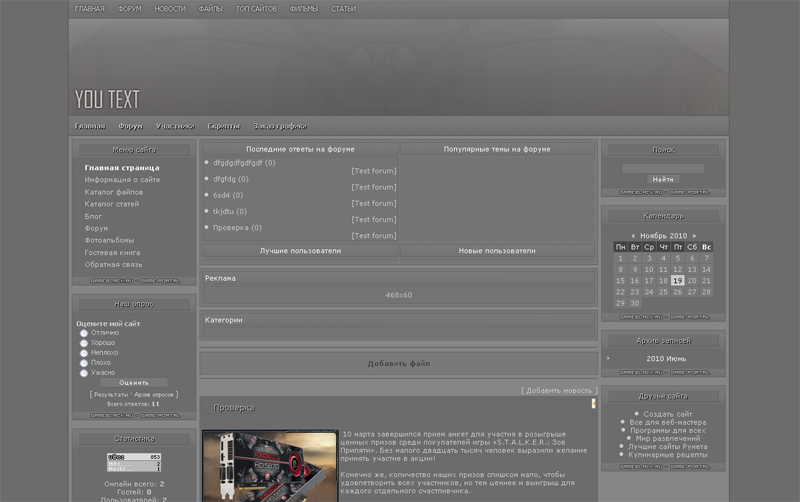Click Форум in the second navigation bar
Image resolution: width=800 pixels, height=502 pixels.
point(131,126)
